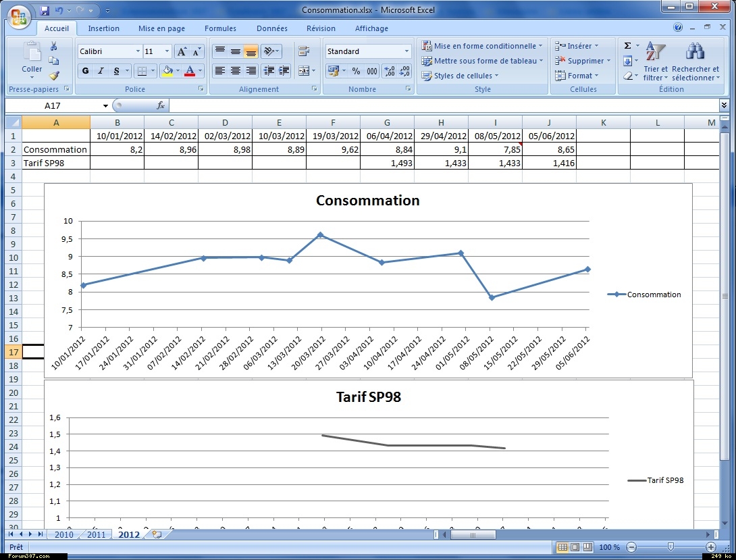The image size is (736, 560).
Task: Click the zoom slider handle in status bar
Action: click(x=671, y=546)
